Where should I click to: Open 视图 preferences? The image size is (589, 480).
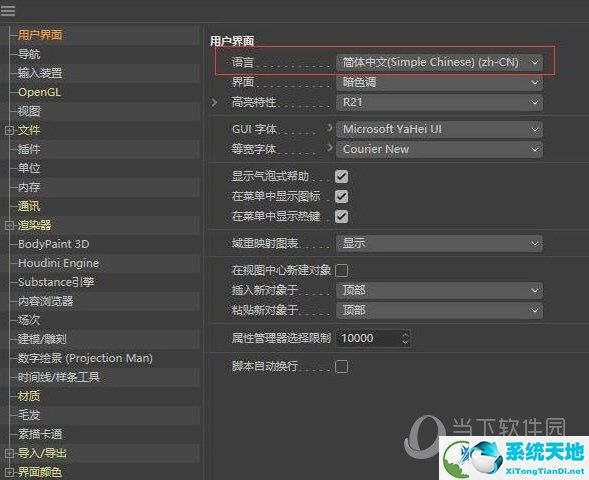[x=29, y=111]
